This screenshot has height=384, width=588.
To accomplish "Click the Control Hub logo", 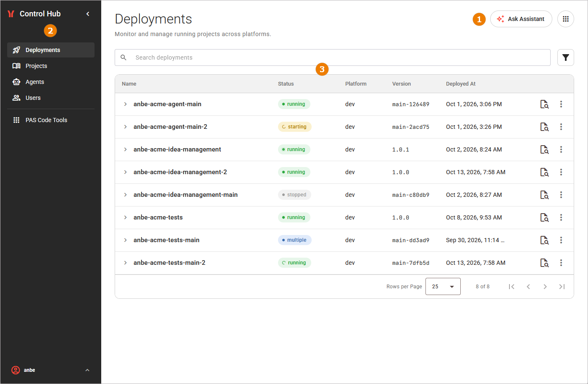I will tap(11, 14).
